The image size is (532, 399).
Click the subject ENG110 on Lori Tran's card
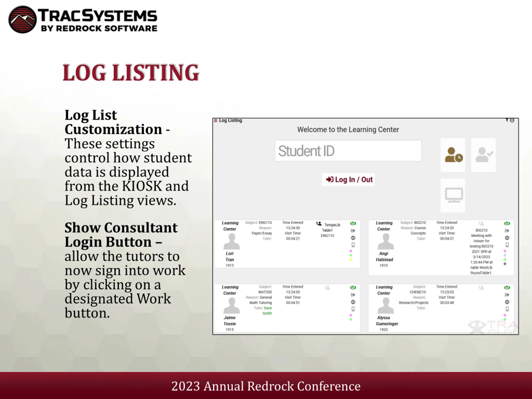(x=265, y=223)
